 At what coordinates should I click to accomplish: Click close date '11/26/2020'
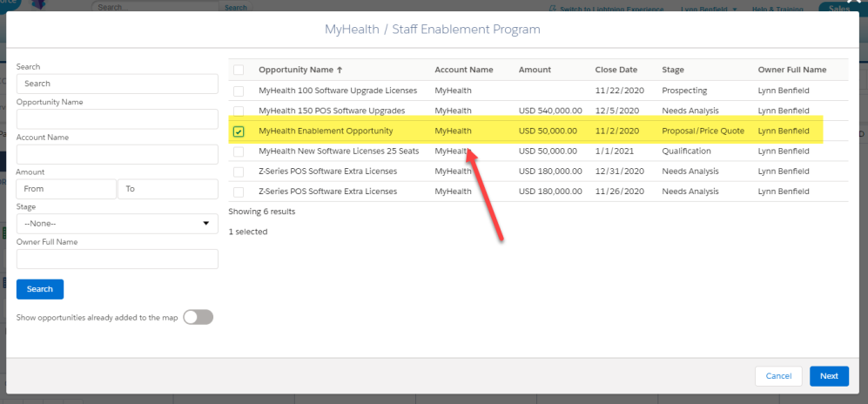coord(620,192)
